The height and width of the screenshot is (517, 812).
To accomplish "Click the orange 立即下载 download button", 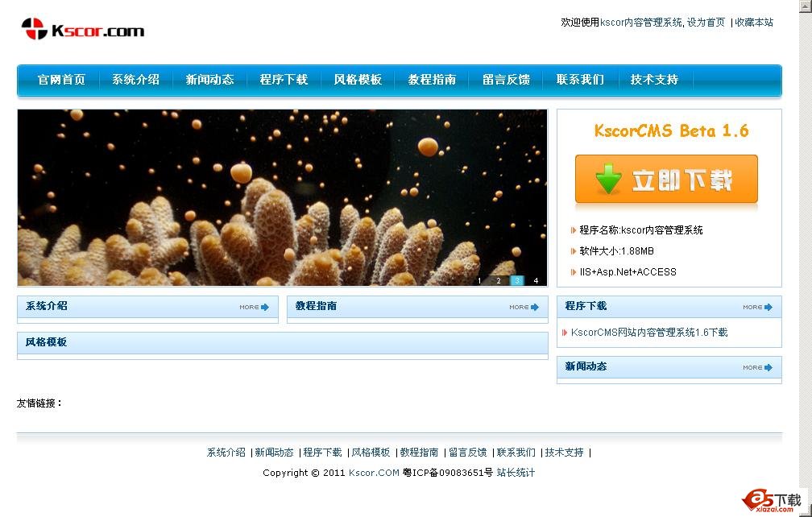I will click(666, 180).
